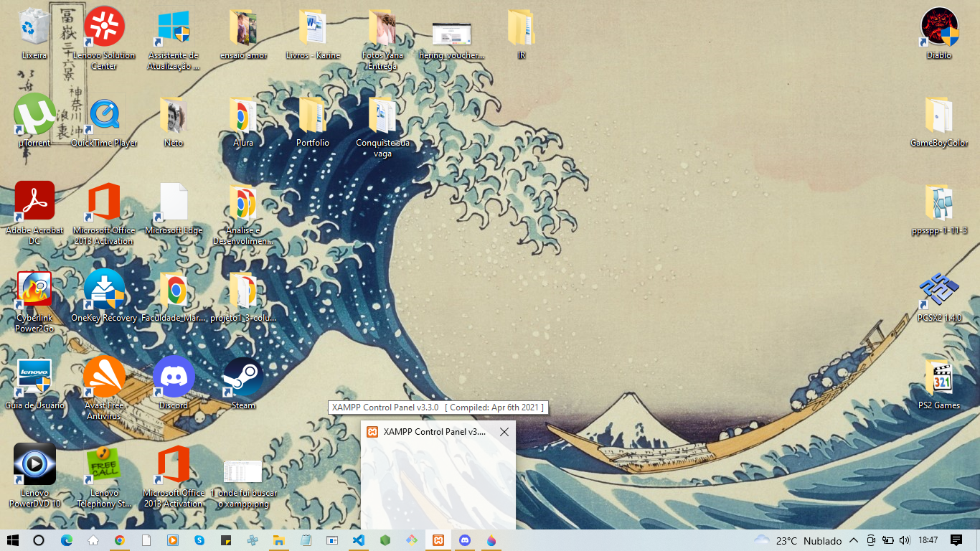Image resolution: width=980 pixels, height=551 pixels.
Task: Open Cortana search circle in taskbar
Action: click(x=39, y=540)
